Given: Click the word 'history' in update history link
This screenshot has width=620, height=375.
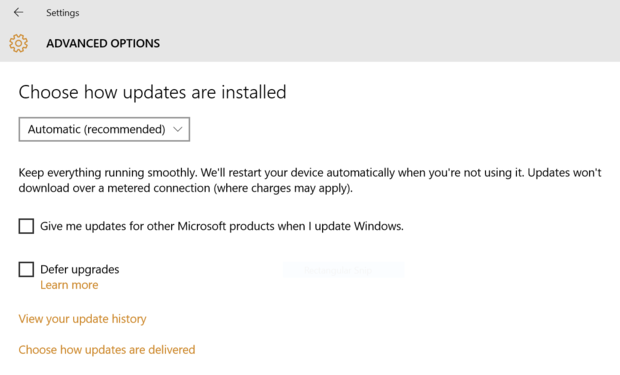Looking at the screenshot, I should pos(129,319).
